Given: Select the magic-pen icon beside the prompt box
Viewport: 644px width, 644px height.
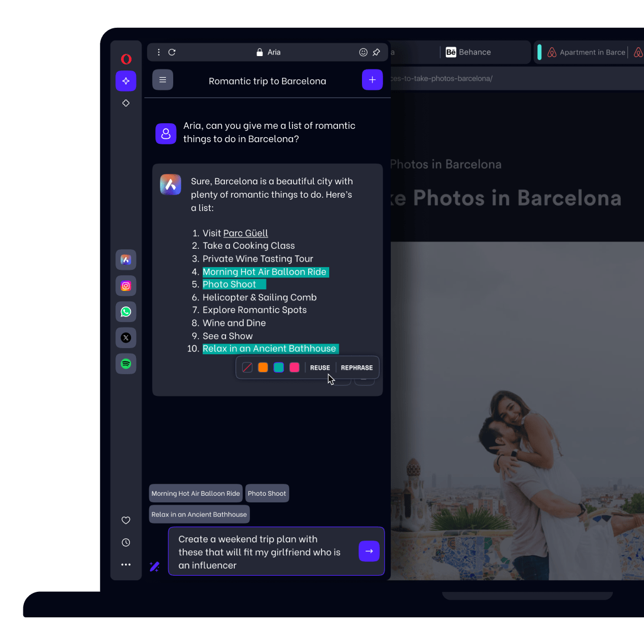Looking at the screenshot, I should click(154, 567).
